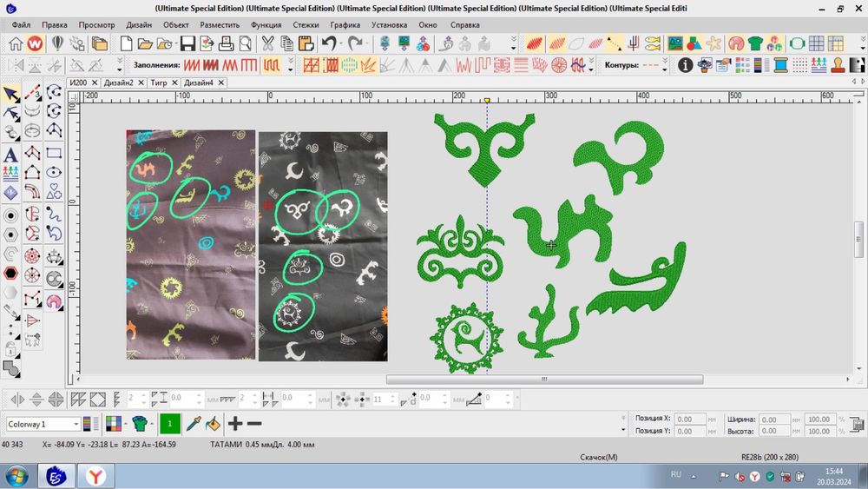
Task: Click the green T-shirt garment icon
Action: (x=756, y=43)
